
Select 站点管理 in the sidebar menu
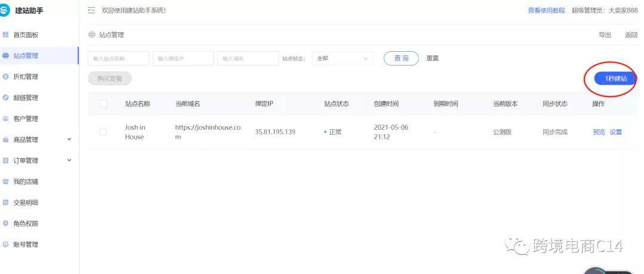pyautogui.click(x=26, y=56)
